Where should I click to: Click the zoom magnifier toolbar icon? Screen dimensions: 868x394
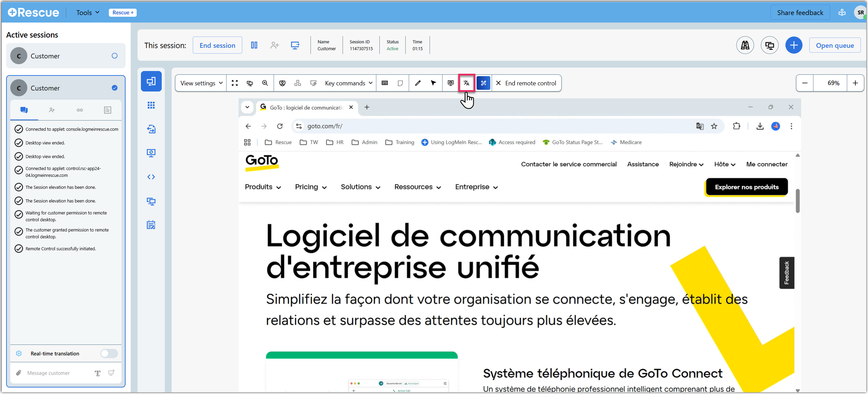click(265, 83)
